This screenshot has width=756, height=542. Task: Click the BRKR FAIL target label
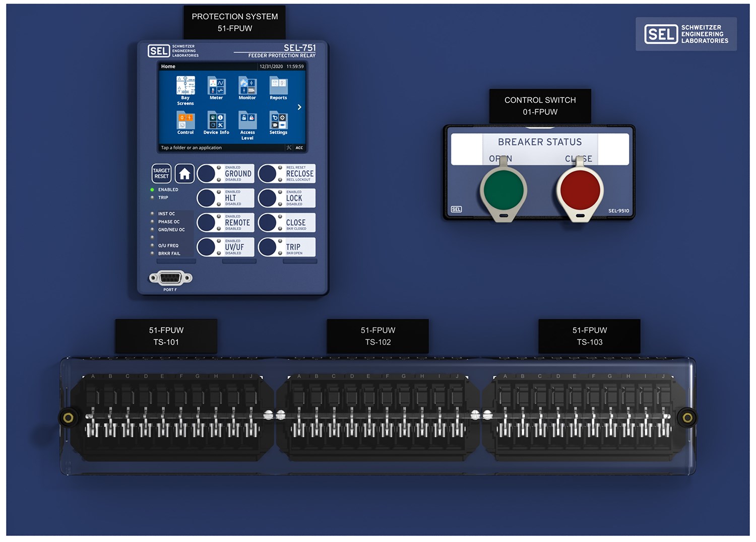[169, 253]
